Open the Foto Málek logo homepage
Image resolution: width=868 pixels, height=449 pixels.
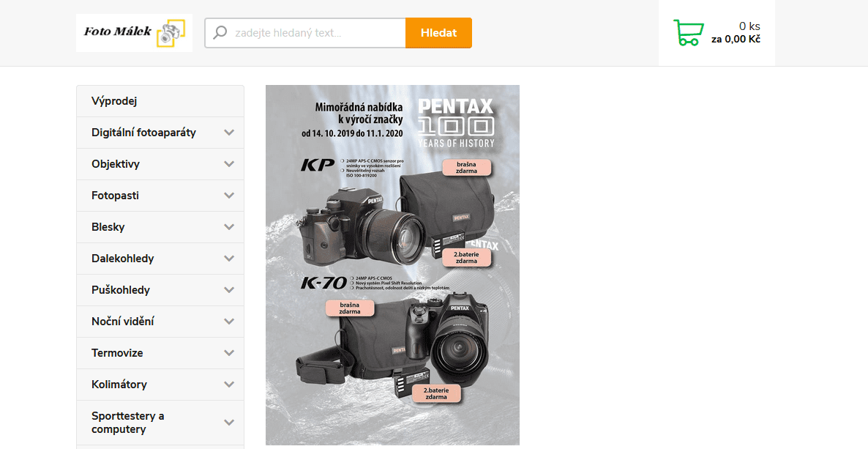(134, 33)
